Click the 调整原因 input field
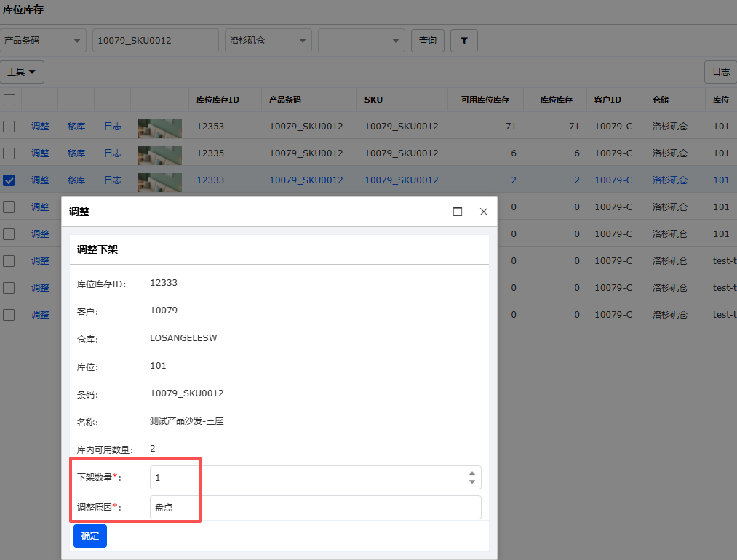The image size is (737, 560). tap(315, 508)
